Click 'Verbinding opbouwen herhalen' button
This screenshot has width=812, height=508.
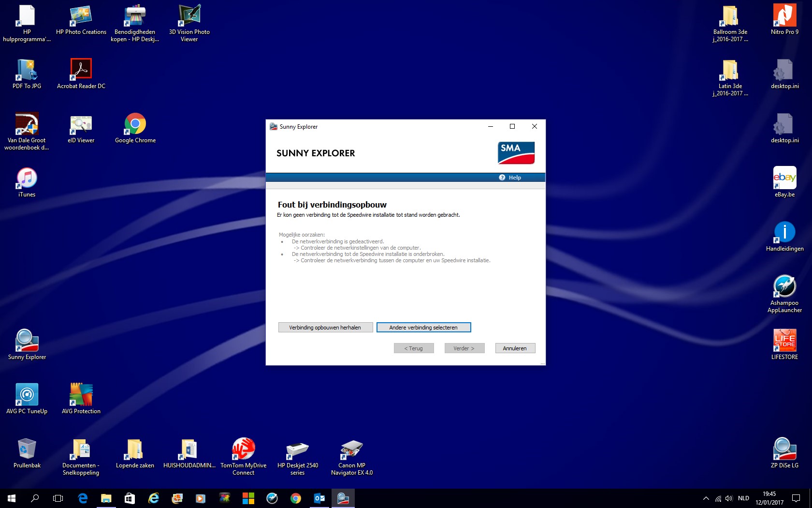325,328
